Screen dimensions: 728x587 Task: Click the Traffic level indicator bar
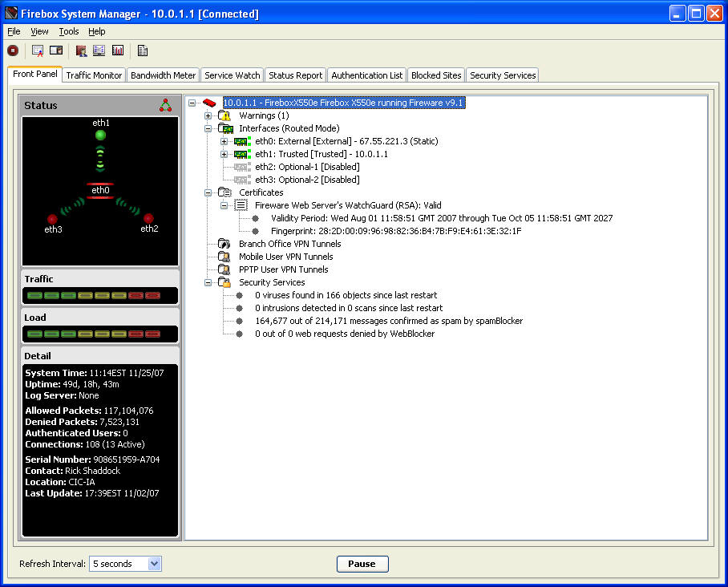tap(100, 295)
